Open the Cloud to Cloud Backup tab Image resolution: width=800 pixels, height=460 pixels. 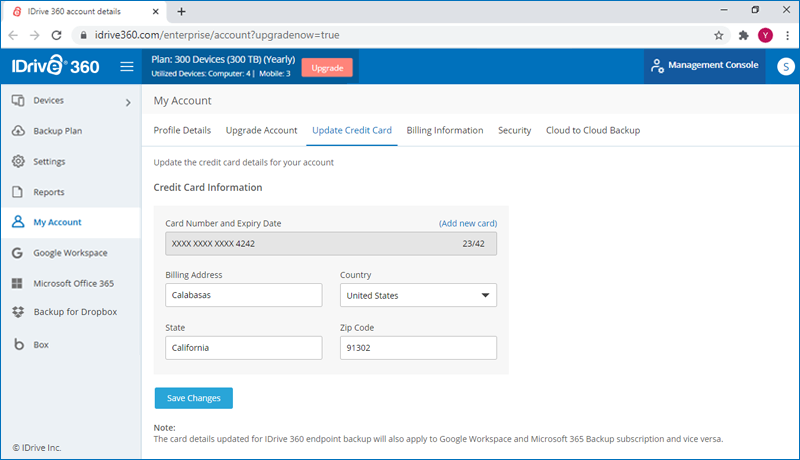592,130
